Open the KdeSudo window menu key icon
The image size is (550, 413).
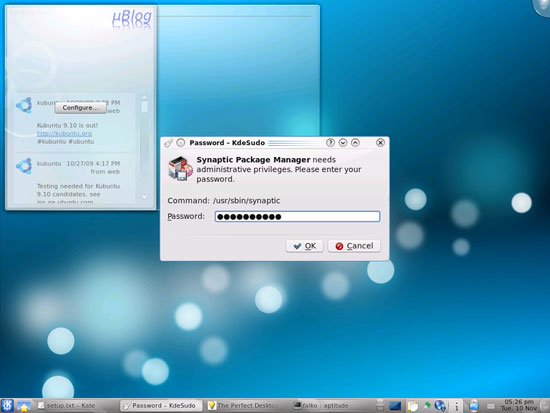click(x=169, y=143)
